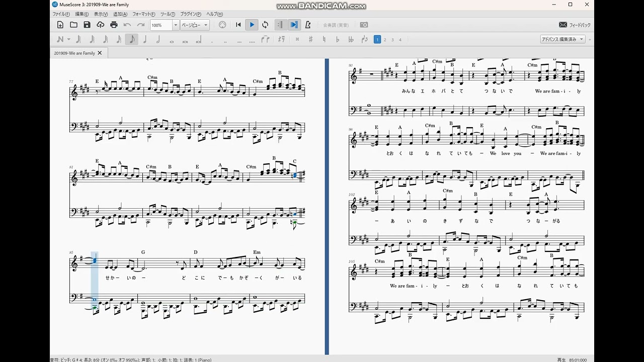Click the 100% zoom input field
Image resolution: width=644 pixels, height=362 pixels.
point(161,25)
